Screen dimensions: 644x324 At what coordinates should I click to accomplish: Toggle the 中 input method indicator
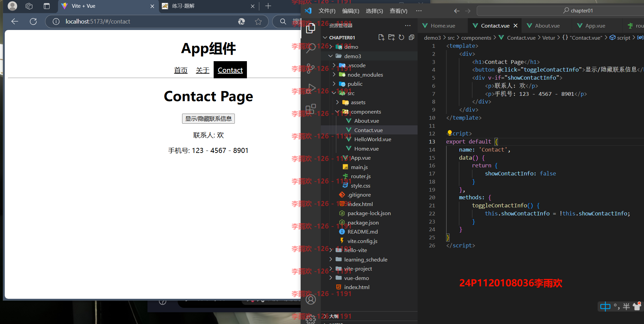point(605,307)
